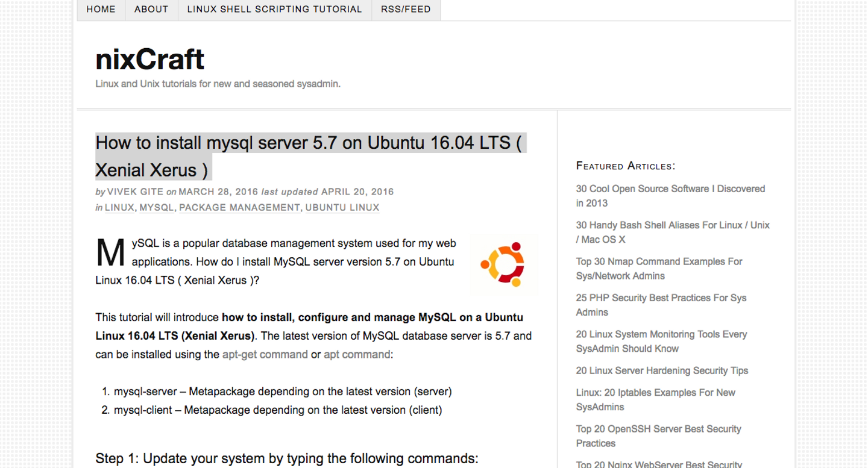
Task: Visit author VIVEK GITE's page
Action: point(135,192)
